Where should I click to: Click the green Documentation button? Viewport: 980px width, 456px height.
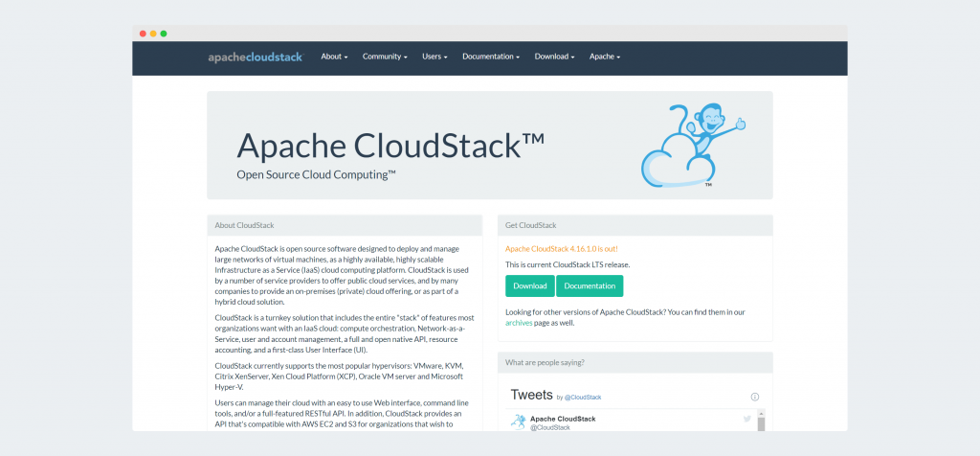pyautogui.click(x=590, y=285)
